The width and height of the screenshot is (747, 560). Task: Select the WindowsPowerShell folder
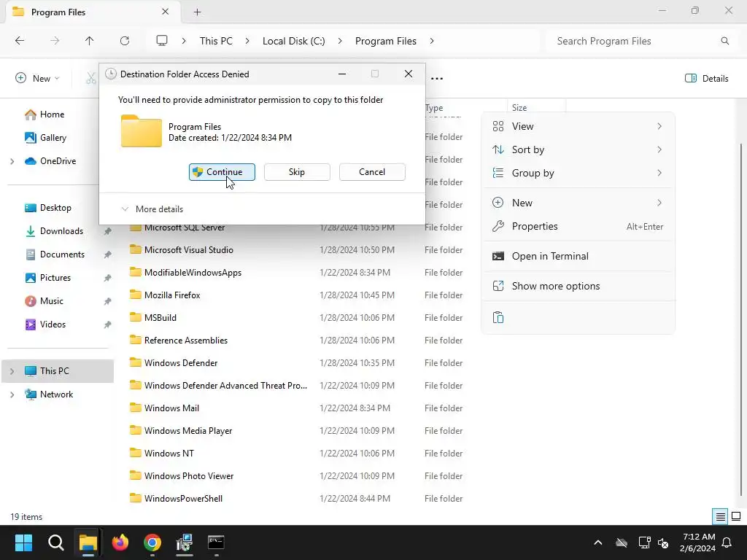(x=183, y=499)
